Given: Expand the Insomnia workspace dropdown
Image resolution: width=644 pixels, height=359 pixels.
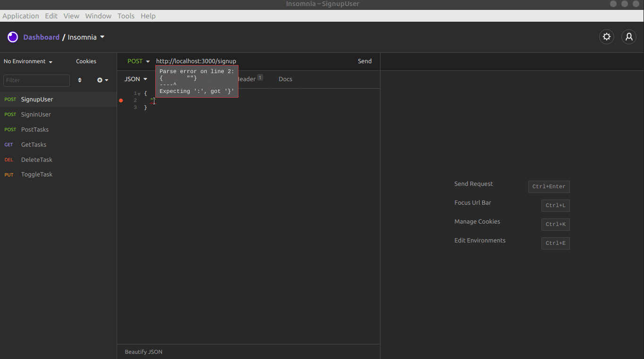Looking at the screenshot, I should pyautogui.click(x=86, y=37).
